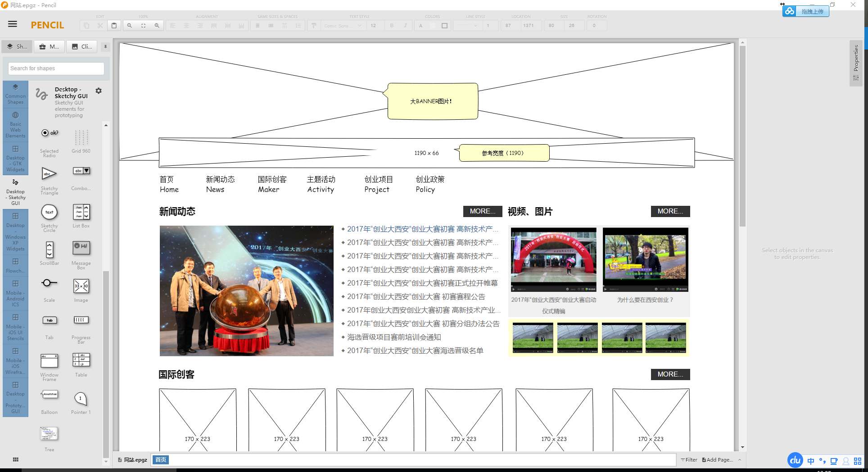Click the stroke color swatch
Image resolution: width=868 pixels, height=472 pixels.
(x=444, y=26)
